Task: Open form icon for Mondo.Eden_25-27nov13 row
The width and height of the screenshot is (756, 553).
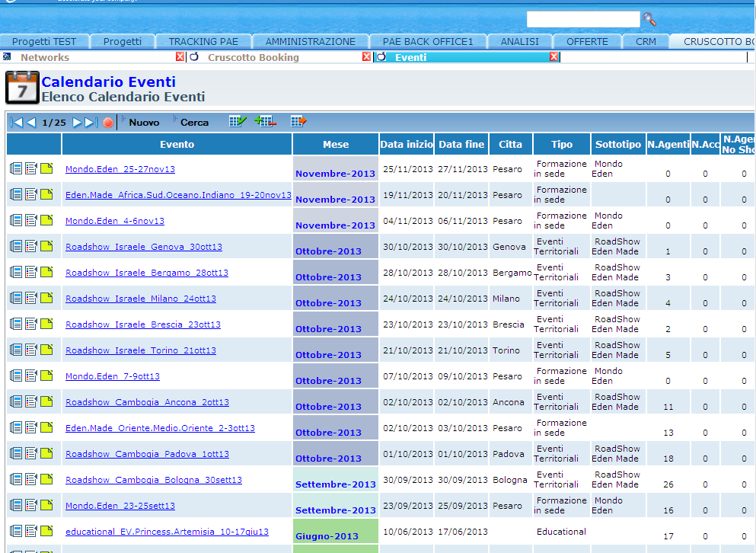Action: 31,168
